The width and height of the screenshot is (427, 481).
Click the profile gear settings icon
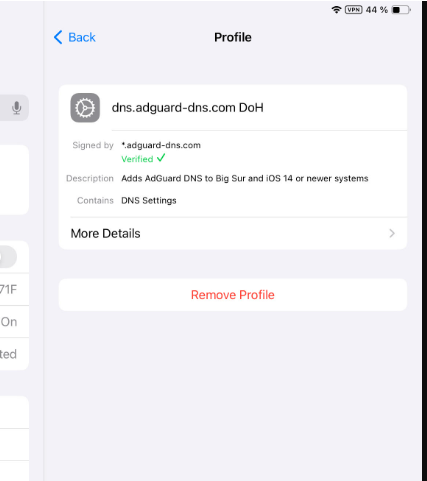[85, 108]
